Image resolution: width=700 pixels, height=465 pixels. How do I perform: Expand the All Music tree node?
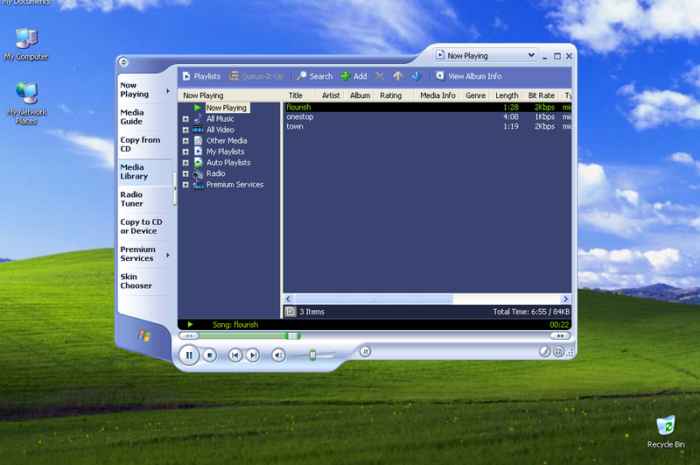(x=186, y=119)
